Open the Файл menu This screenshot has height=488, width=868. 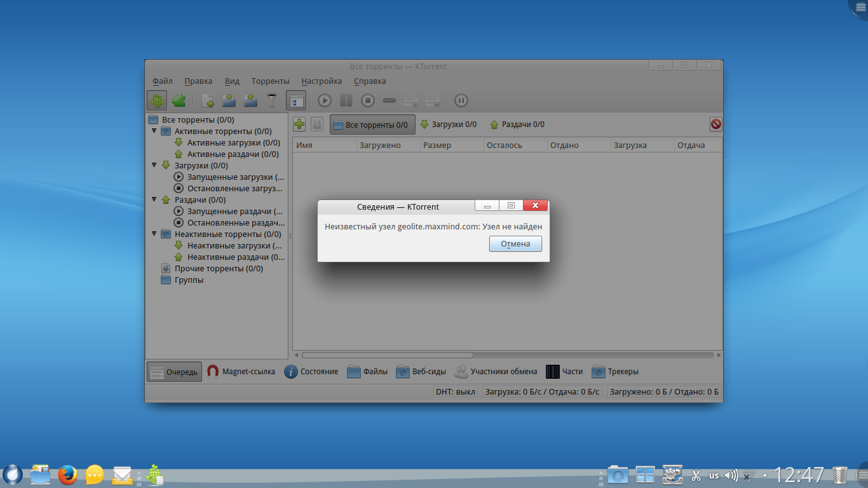tap(163, 81)
